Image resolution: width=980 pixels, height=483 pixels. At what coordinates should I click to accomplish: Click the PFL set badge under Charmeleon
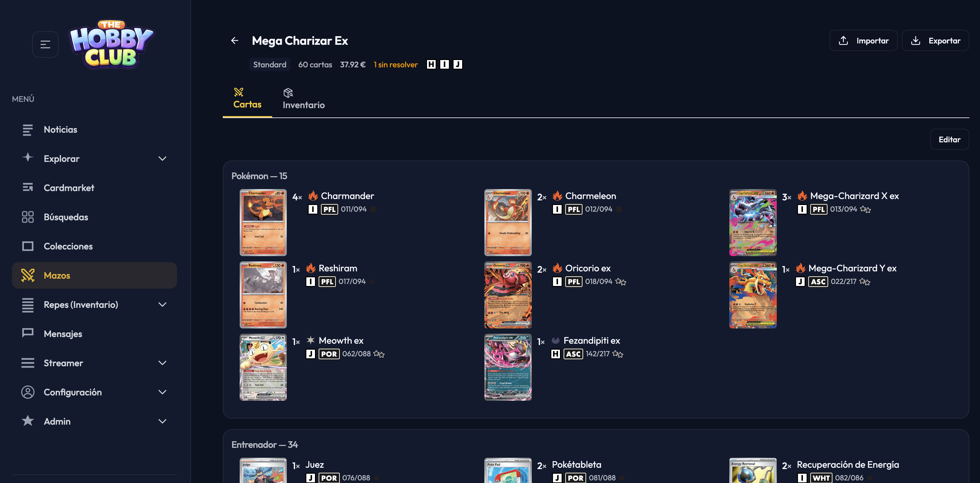click(574, 209)
